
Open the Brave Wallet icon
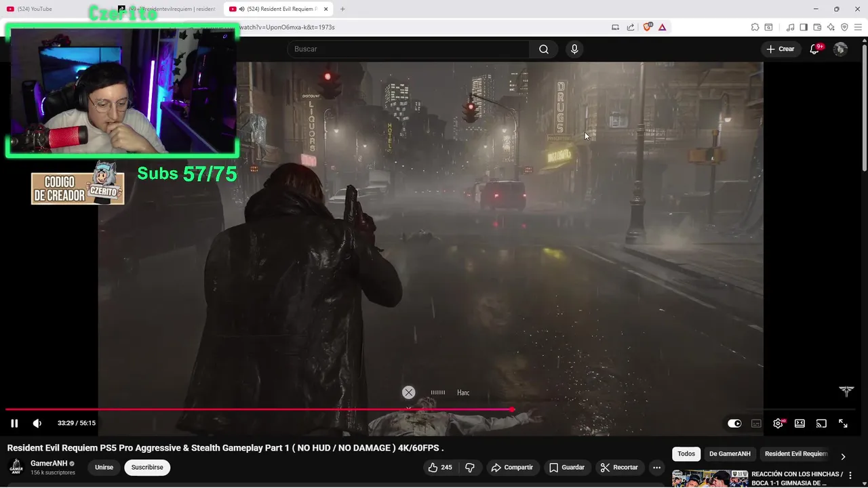817,27
